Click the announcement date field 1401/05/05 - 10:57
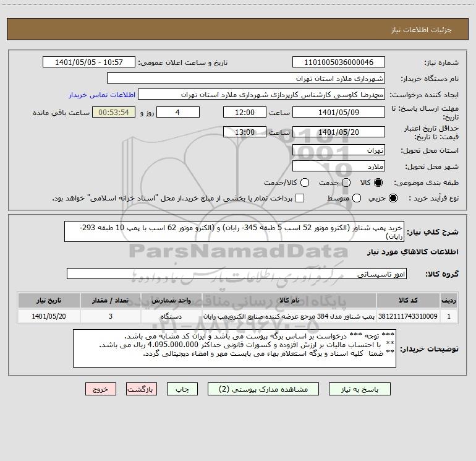The height and width of the screenshot is (461, 476). tap(89, 62)
